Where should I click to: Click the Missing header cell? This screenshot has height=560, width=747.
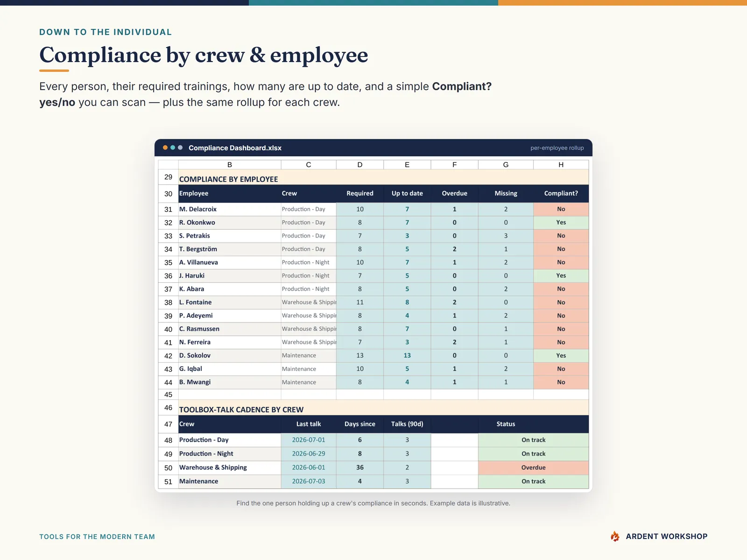(x=506, y=193)
